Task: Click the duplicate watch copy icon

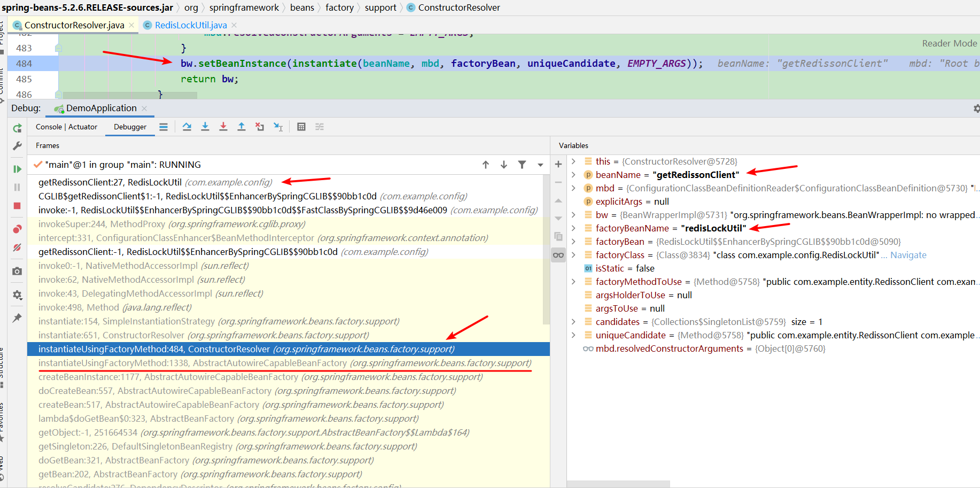Action: (558, 236)
